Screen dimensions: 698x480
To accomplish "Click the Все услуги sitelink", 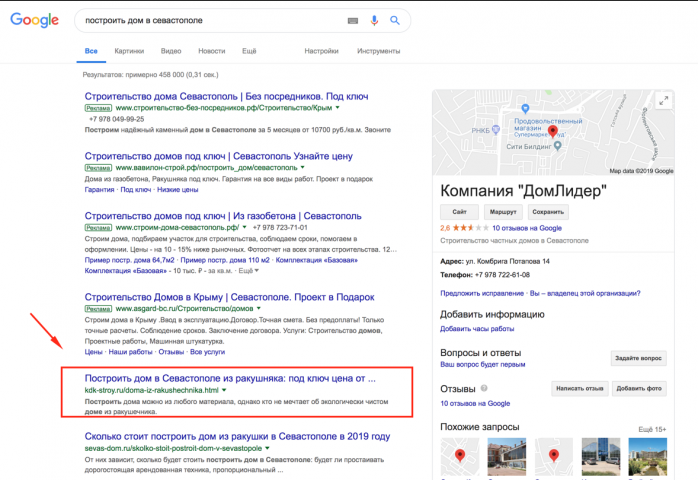I will [x=207, y=352].
